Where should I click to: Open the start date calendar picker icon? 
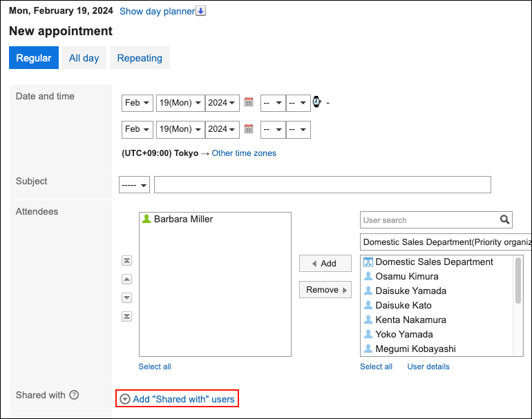(249, 102)
